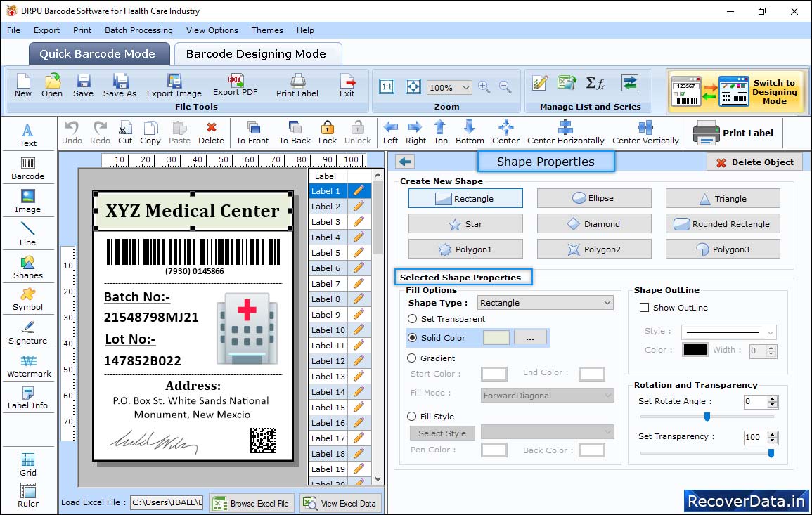This screenshot has height=515, width=812.
Task: Export Image from File Tools
Action: click(x=174, y=86)
